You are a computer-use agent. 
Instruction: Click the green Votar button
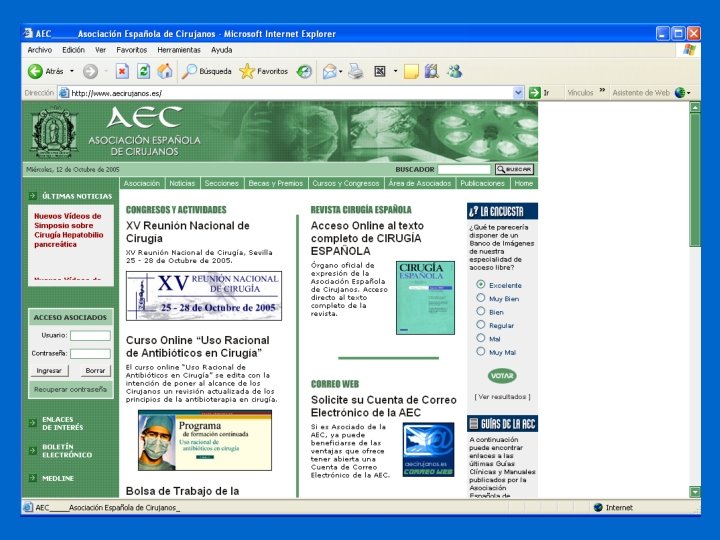click(502, 376)
